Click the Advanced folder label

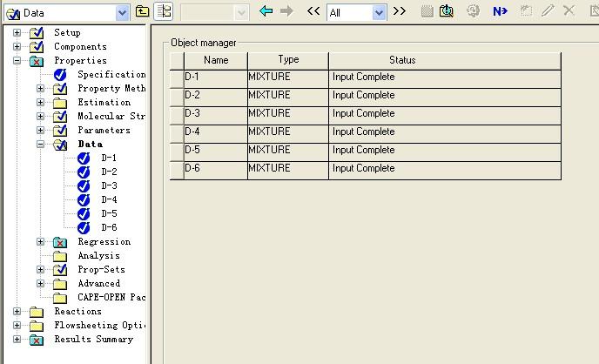tap(99, 283)
